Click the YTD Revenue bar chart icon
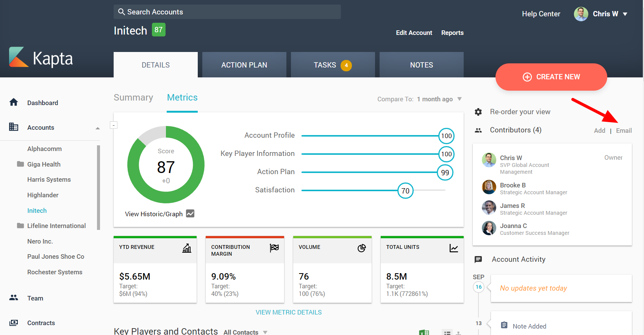Viewport: 644px width, 335px height. [187, 248]
